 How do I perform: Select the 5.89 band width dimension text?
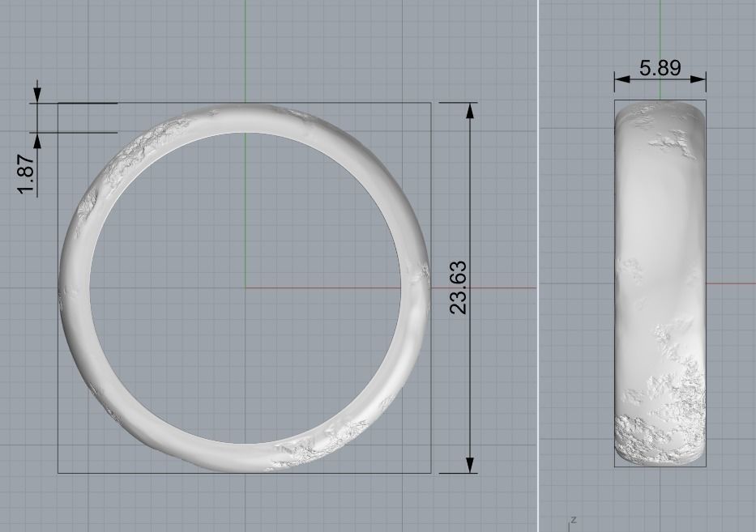[x=660, y=68]
